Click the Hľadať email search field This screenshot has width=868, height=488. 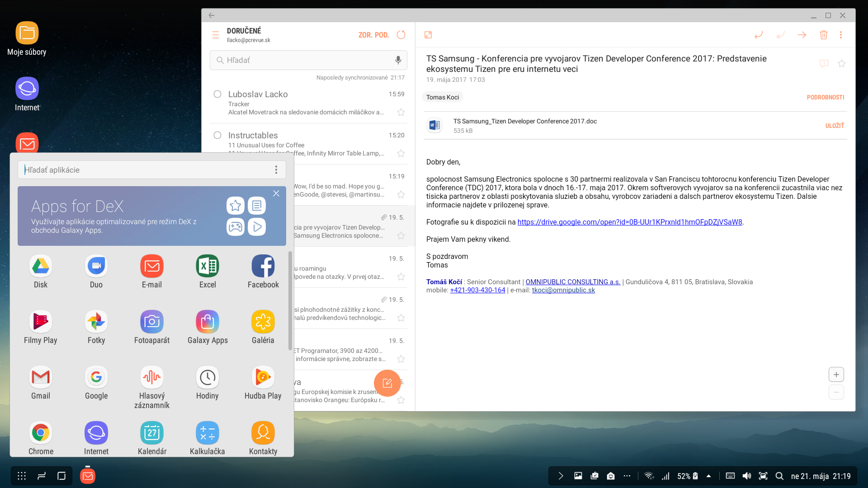(x=308, y=60)
